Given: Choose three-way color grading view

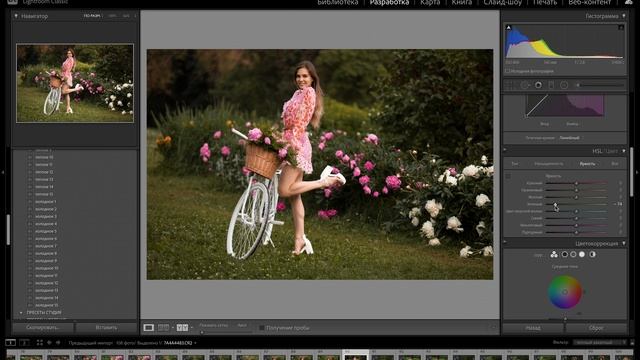Looking at the screenshot, I should point(554,254).
